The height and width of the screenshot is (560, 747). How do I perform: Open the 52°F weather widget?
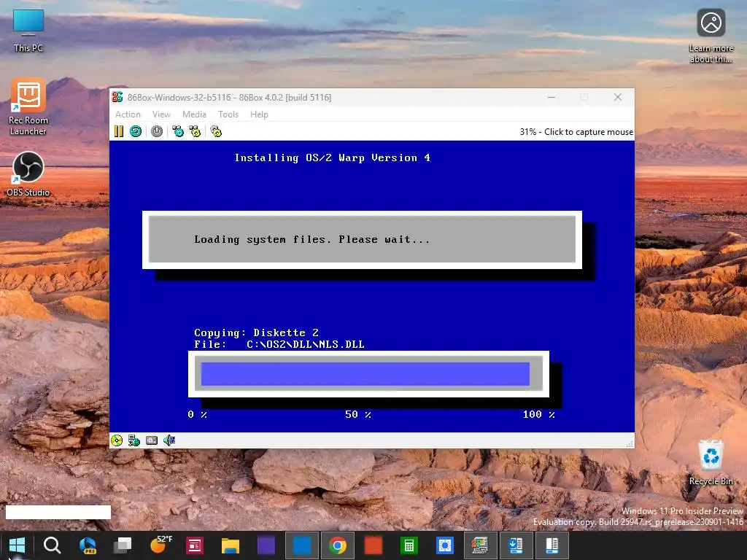[x=160, y=544]
